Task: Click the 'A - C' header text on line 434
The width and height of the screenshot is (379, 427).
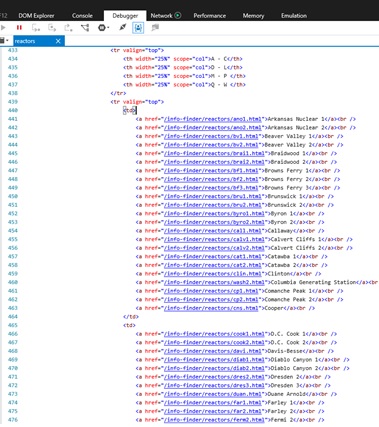Action: pyautogui.click(x=219, y=59)
